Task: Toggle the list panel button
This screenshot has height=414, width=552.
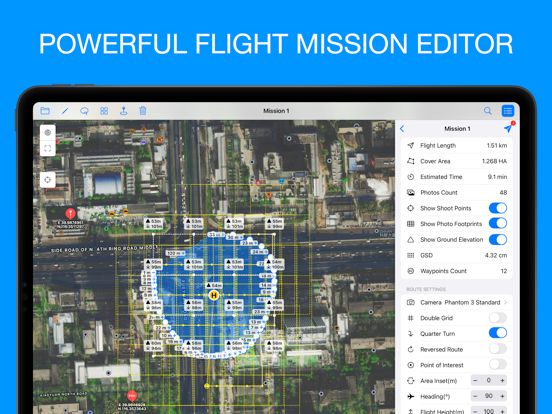Action: [x=508, y=111]
